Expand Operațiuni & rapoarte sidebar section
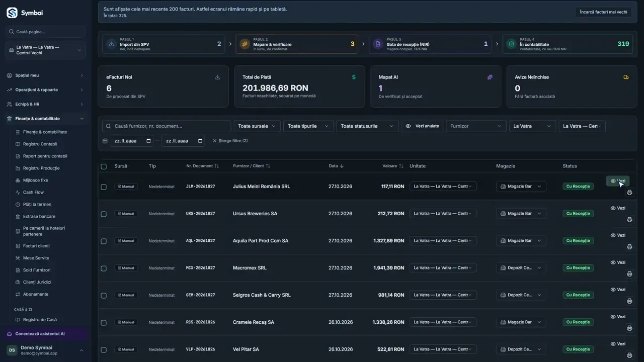 pyautogui.click(x=46, y=90)
